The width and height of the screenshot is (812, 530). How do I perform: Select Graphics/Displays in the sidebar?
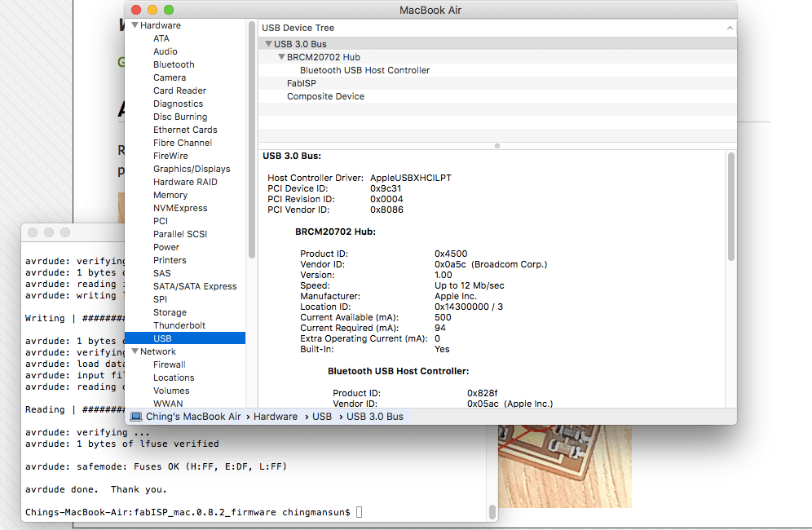coord(191,169)
